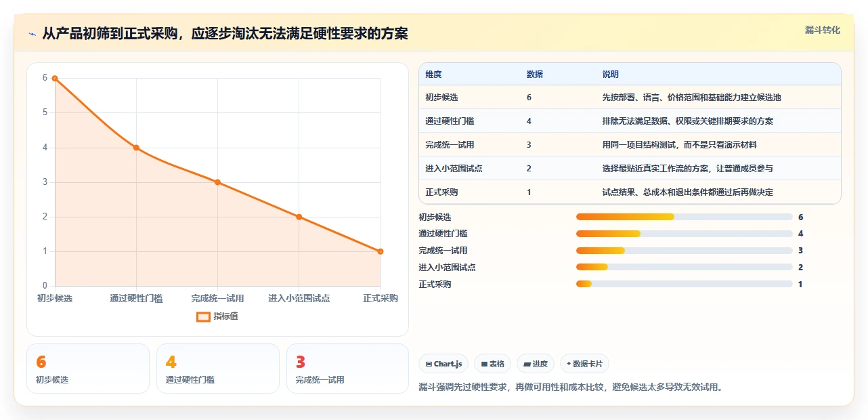
Task: Click the Chart.js chip icon
Action: coord(429,364)
